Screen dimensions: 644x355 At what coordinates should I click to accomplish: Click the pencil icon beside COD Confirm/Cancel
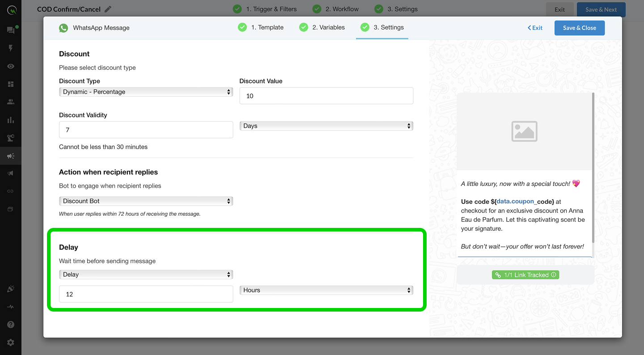tap(108, 9)
